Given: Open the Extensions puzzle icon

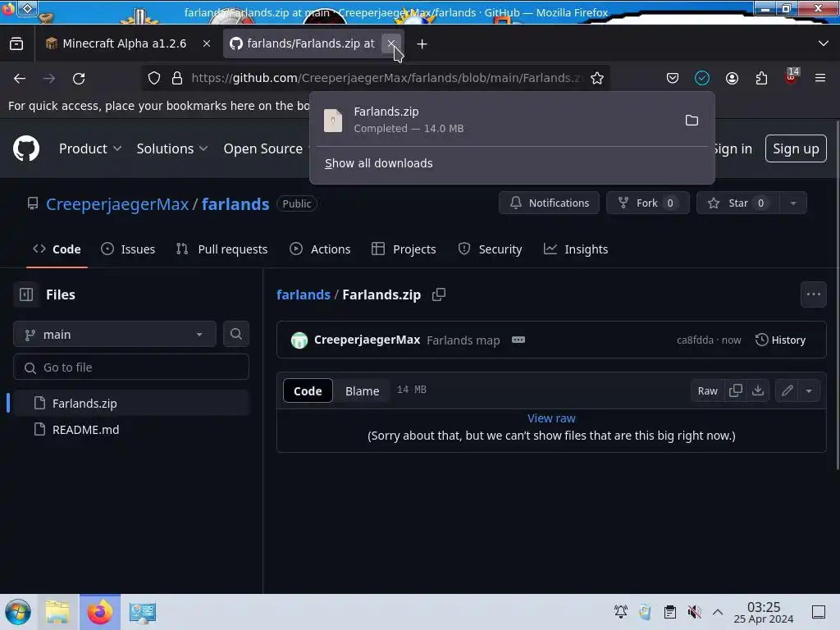Looking at the screenshot, I should click(761, 78).
